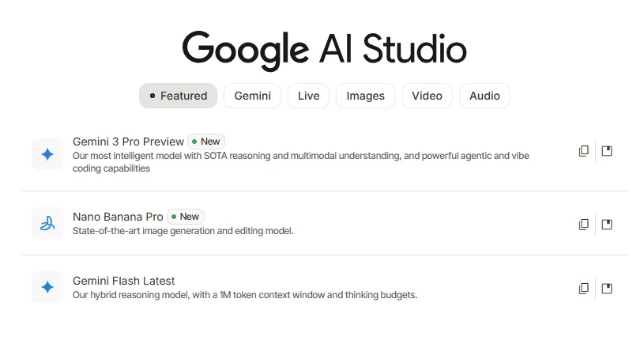Open Gemini 3 Pro Preview docs icon
The height and width of the screenshot is (344, 644).
[x=607, y=151]
